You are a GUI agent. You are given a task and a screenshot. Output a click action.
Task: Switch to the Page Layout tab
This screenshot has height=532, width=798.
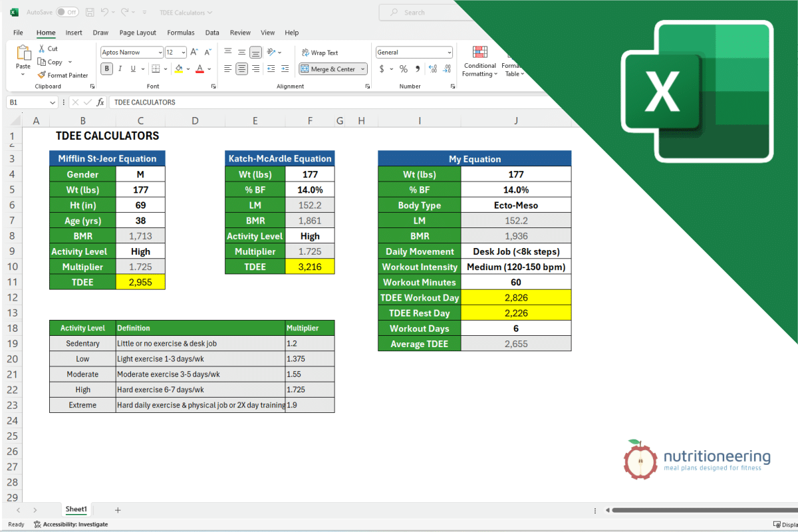click(138, 33)
